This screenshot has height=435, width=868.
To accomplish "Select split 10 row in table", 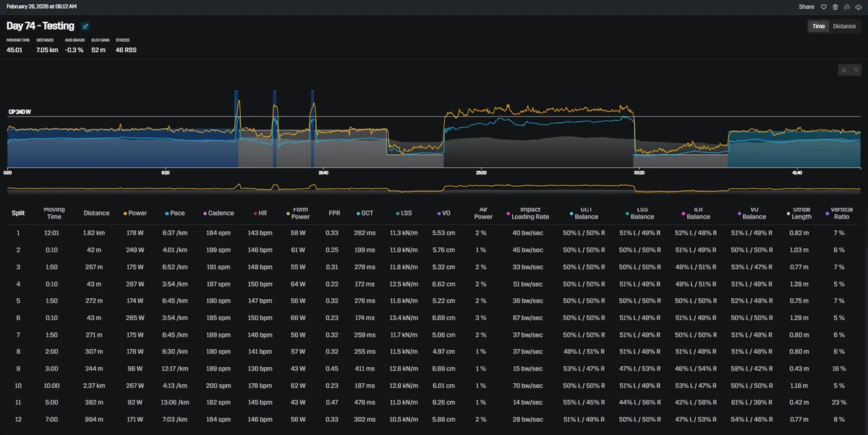I will [x=434, y=386].
